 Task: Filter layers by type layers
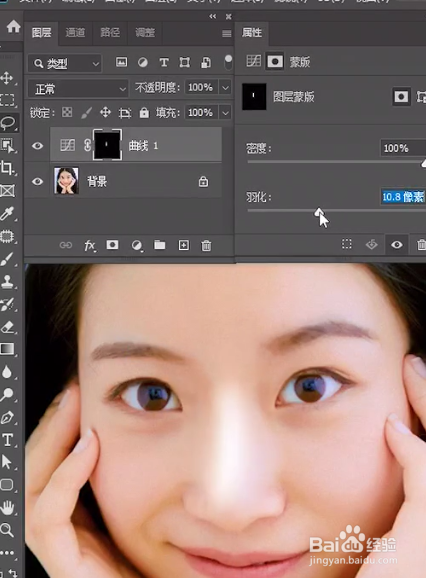pos(164,62)
